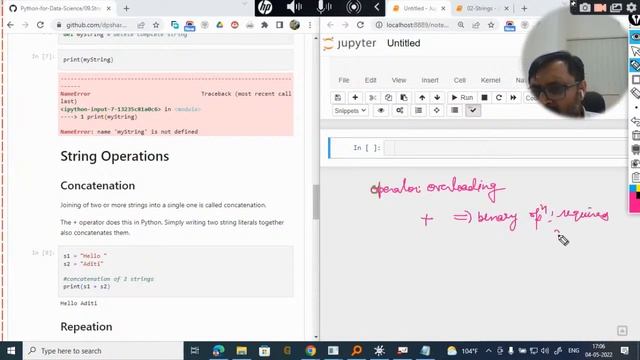Select the pen drawing annotation tool

click(635, 65)
